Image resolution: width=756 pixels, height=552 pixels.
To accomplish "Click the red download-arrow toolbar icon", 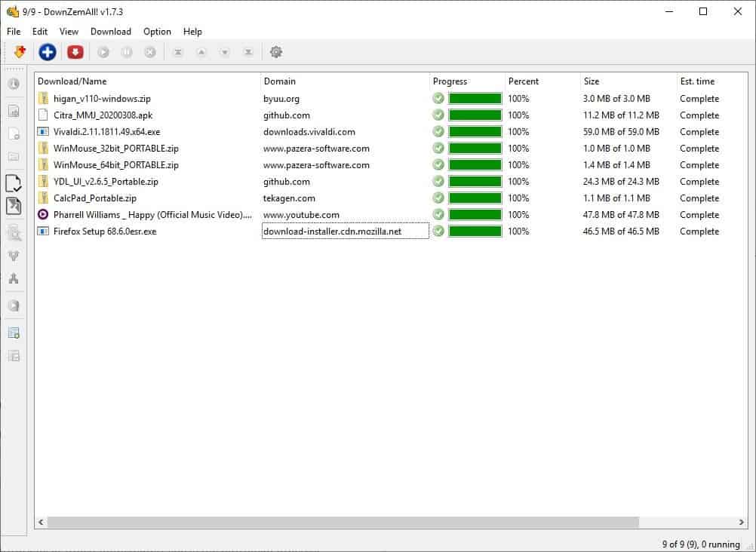I will tap(75, 52).
